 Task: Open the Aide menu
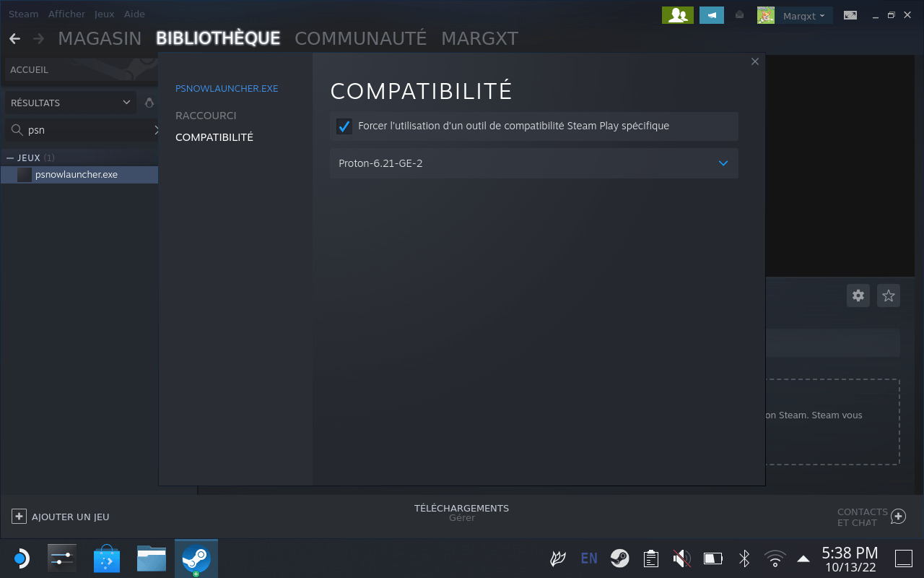(x=134, y=14)
